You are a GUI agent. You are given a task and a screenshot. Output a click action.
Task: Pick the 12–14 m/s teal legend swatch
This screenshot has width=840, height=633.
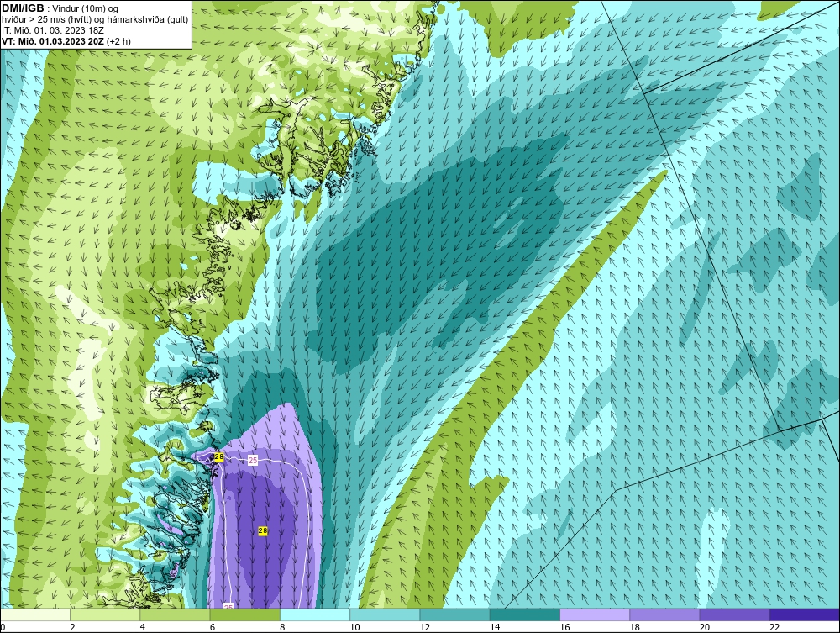pyautogui.click(x=454, y=615)
